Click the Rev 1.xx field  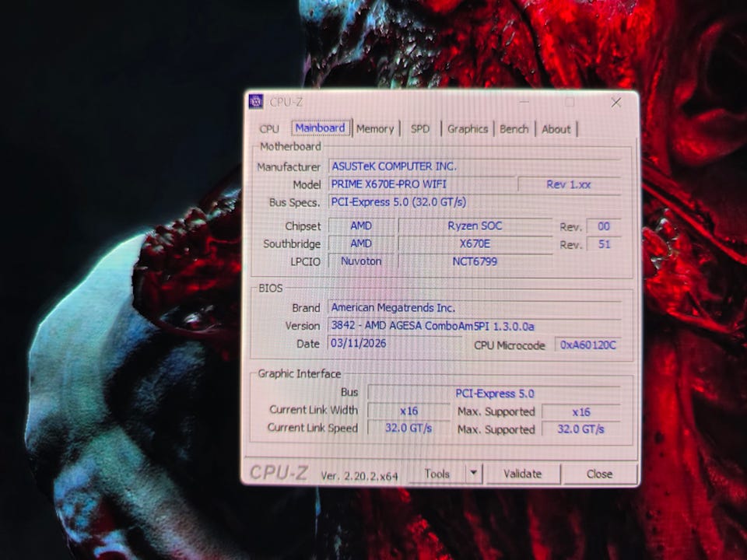[569, 184]
